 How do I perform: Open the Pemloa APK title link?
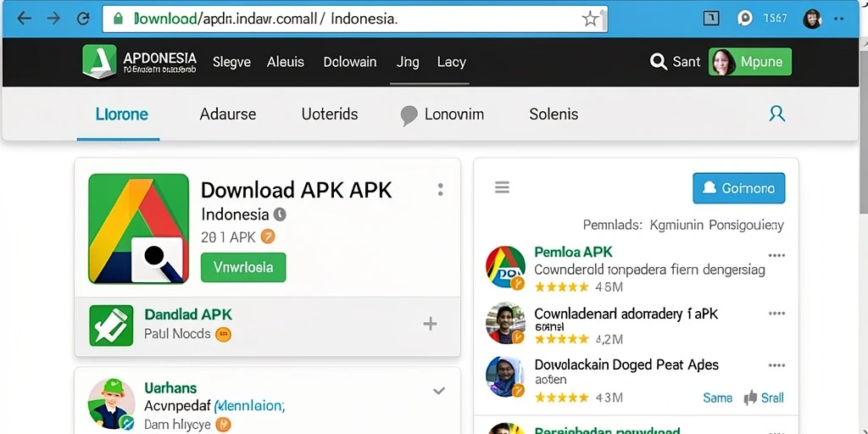pos(574,253)
